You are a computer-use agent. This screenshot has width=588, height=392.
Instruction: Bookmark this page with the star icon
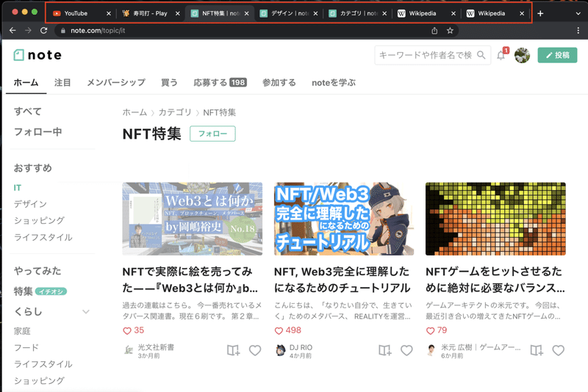click(x=450, y=31)
